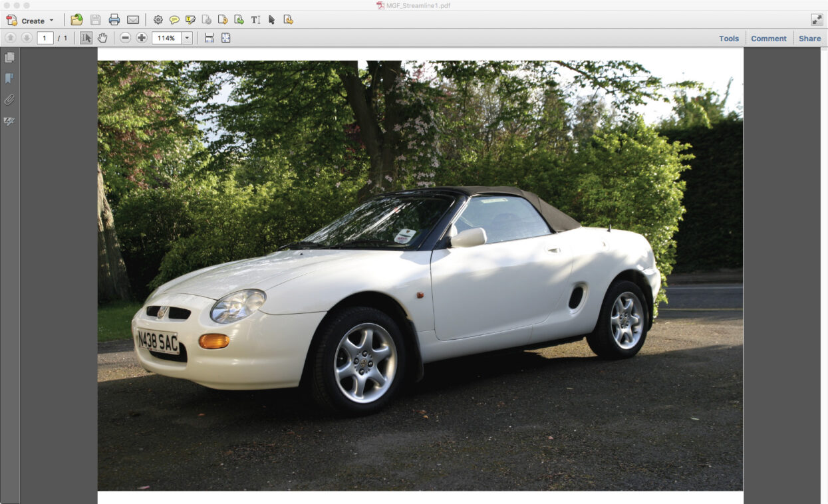Open the Page Thumbnails panel

[9, 58]
